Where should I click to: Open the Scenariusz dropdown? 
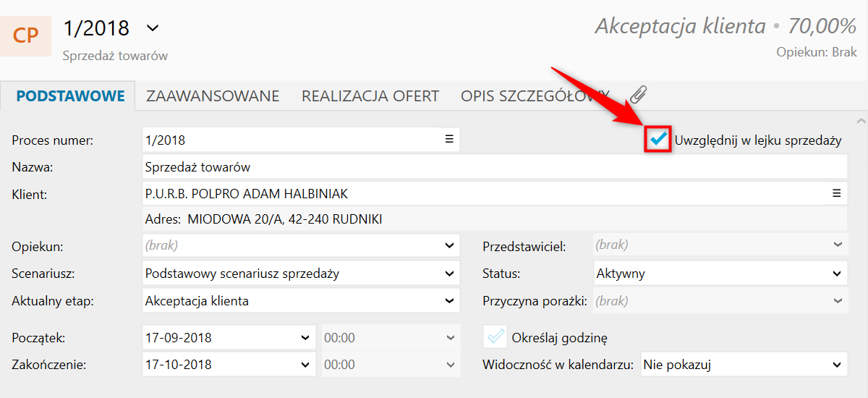[301, 274]
